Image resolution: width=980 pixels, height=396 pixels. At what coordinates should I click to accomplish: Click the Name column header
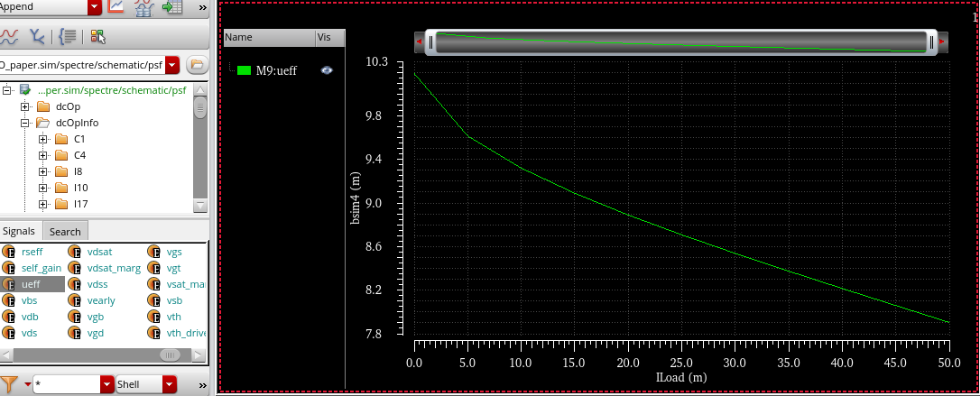pos(269,38)
